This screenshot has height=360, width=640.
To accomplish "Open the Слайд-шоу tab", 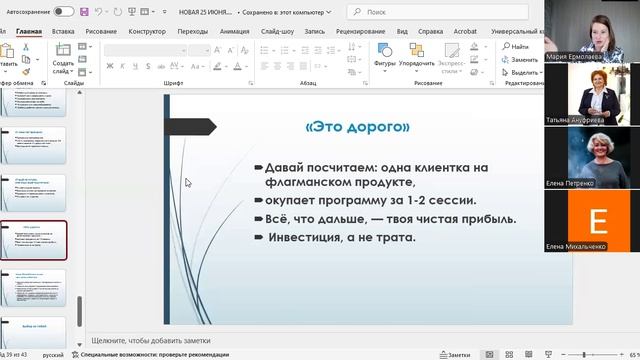I will pyautogui.click(x=277, y=31).
